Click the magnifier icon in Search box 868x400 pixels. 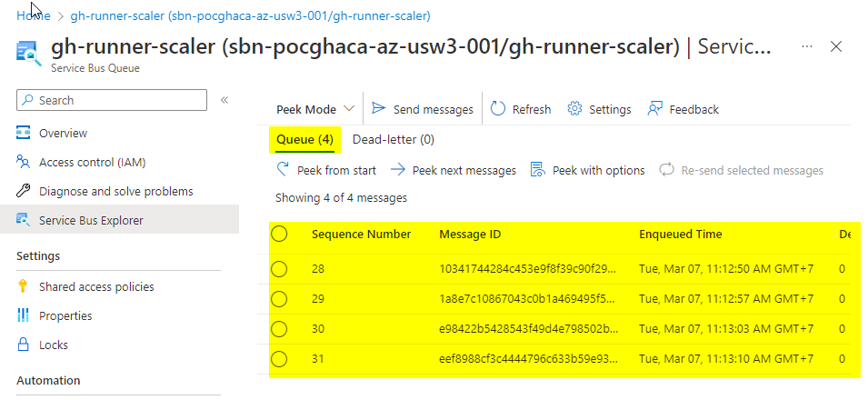(27, 100)
